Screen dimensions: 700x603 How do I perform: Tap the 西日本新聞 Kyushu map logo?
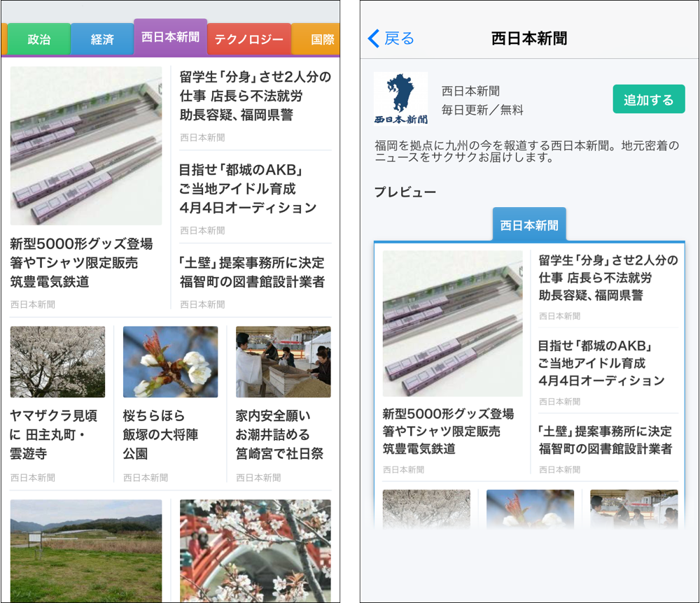click(400, 99)
